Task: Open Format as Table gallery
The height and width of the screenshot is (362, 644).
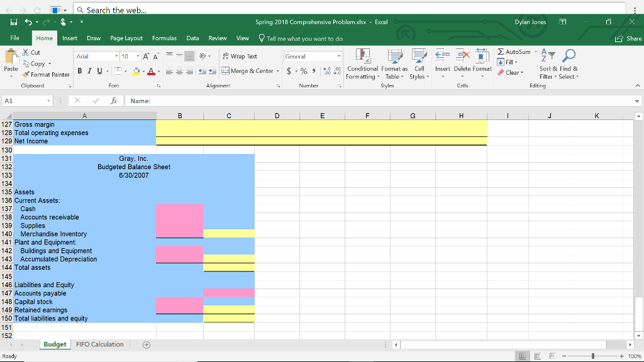Action: click(394, 64)
